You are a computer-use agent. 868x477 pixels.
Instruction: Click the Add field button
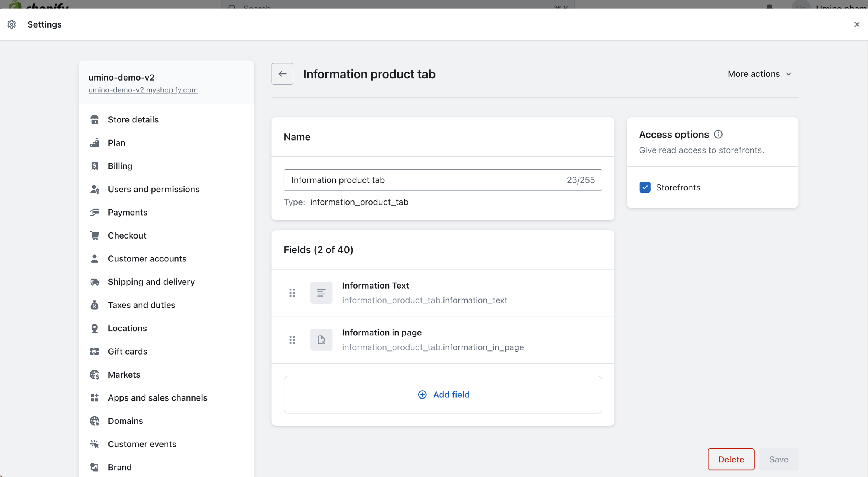pos(443,394)
